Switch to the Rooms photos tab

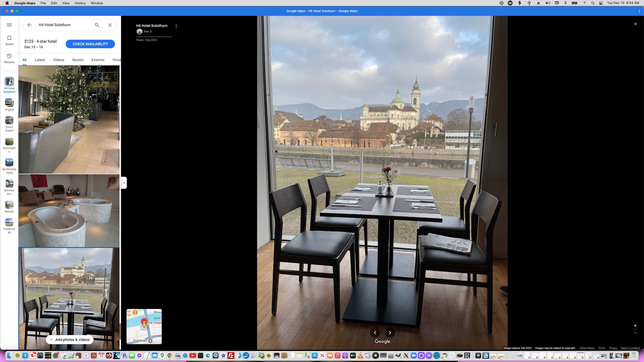click(78, 60)
